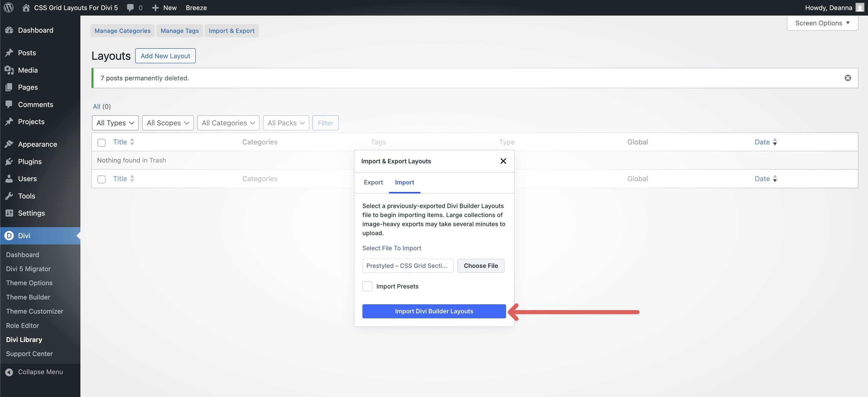Check the select-all checkbox in the table header
The width and height of the screenshot is (868, 397).
(x=101, y=142)
